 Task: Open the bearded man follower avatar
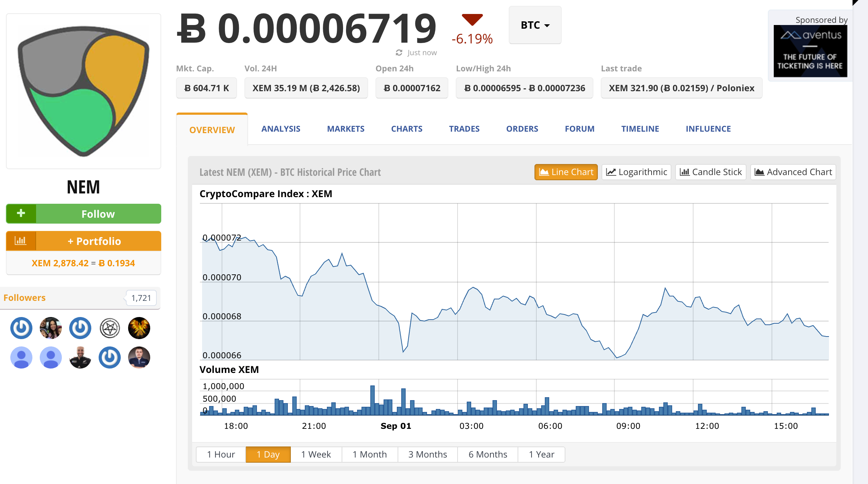pos(80,357)
